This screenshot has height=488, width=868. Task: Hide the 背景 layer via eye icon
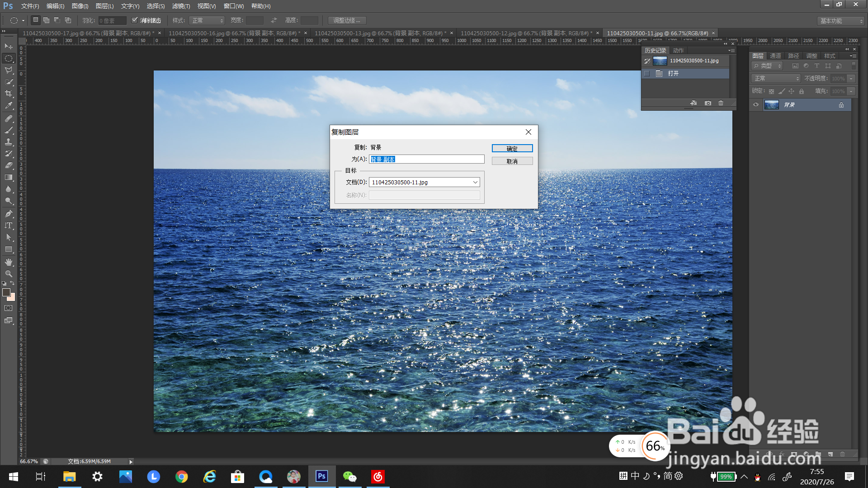click(756, 105)
